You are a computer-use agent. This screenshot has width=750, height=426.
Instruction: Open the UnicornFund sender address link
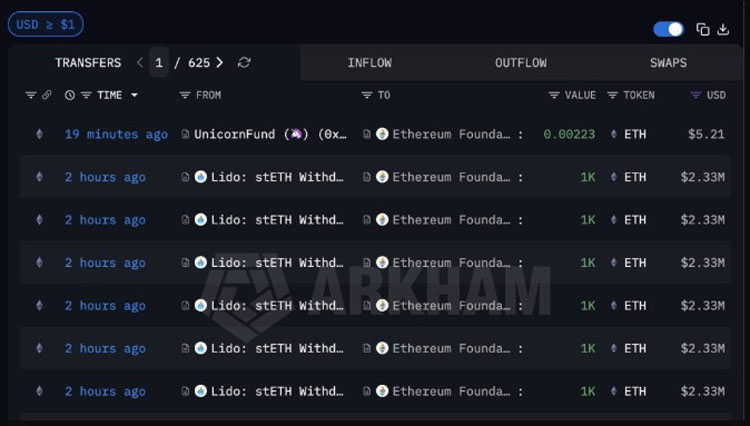pos(270,134)
